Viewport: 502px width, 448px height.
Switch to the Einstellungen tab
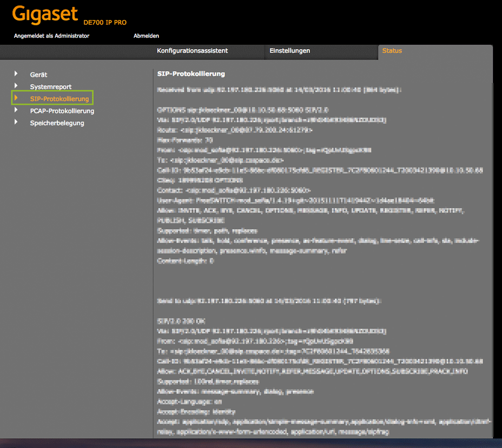point(289,51)
